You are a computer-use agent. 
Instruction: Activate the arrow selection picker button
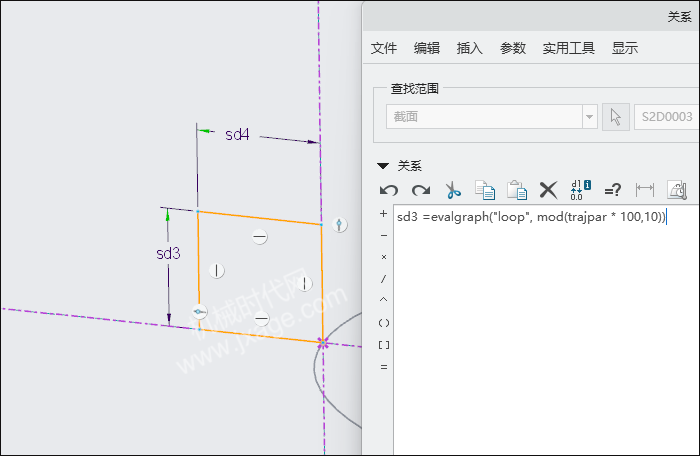coord(616,117)
